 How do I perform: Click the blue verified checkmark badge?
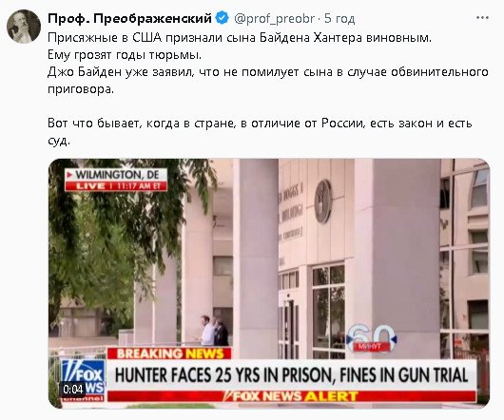point(223,18)
